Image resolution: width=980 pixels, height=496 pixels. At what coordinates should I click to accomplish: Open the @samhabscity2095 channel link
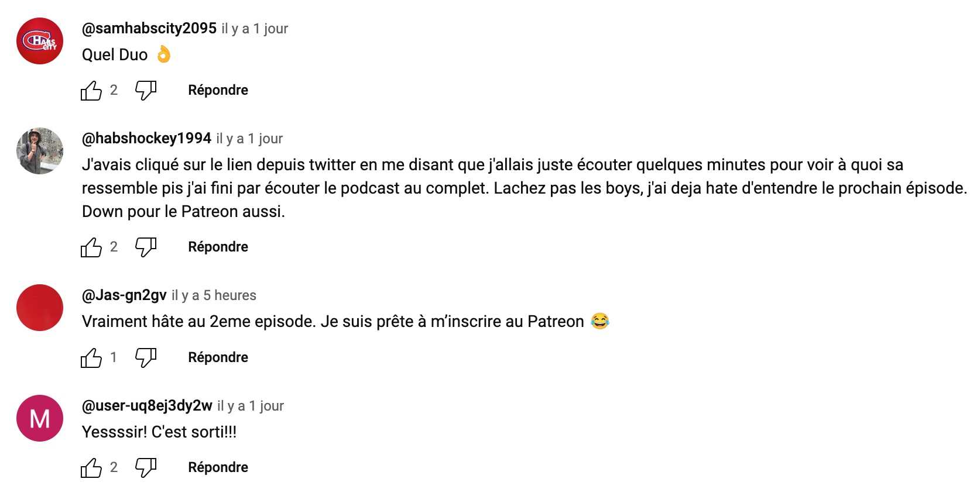click(149, 28)
